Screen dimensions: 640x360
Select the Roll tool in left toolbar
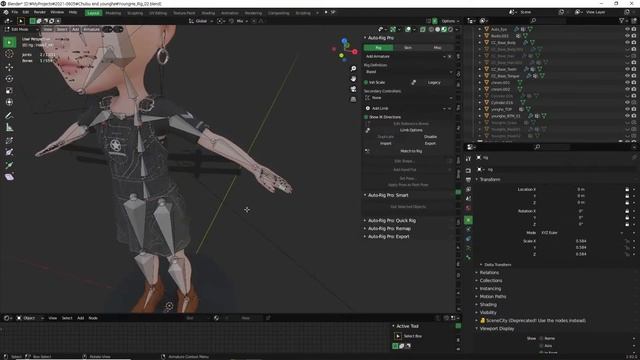[x=9, y=140]
